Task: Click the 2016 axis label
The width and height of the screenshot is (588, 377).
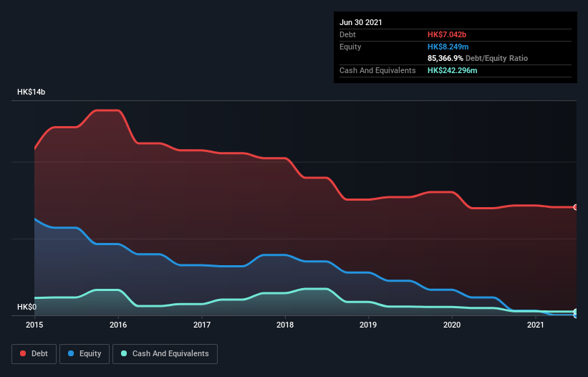Action: pos(118,325)
